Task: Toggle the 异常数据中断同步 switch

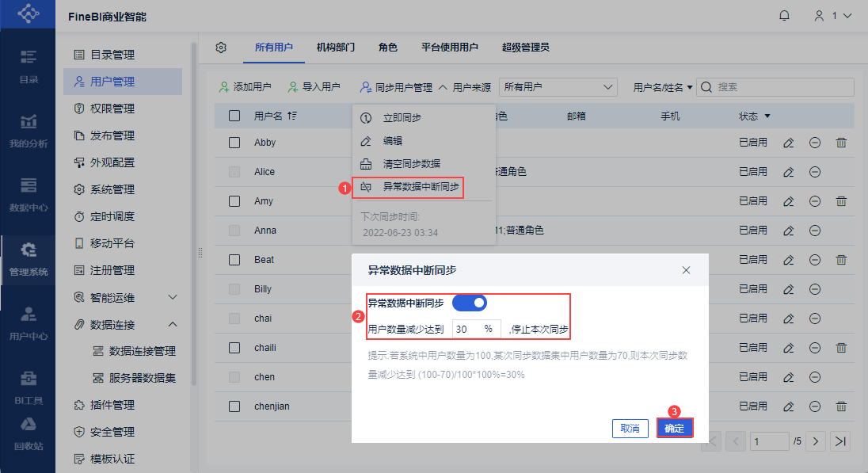Action: (470, 303)
